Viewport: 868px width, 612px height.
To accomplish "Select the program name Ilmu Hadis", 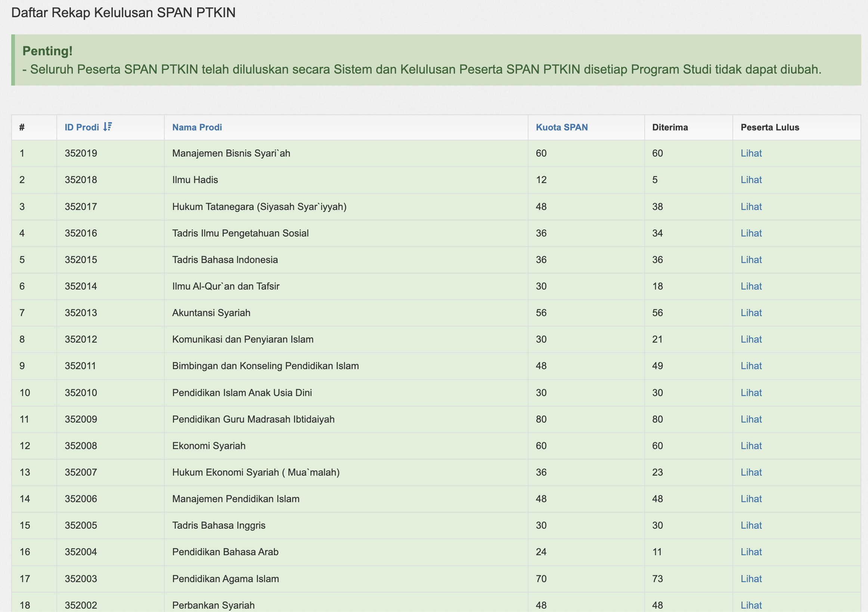I will pyautogui.click(x=195, y=180).
